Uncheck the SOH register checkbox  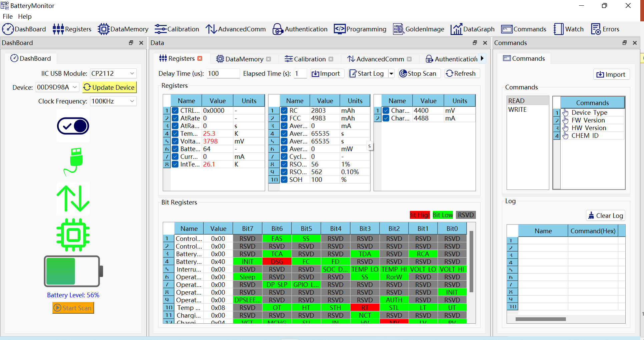click(284, 180)
